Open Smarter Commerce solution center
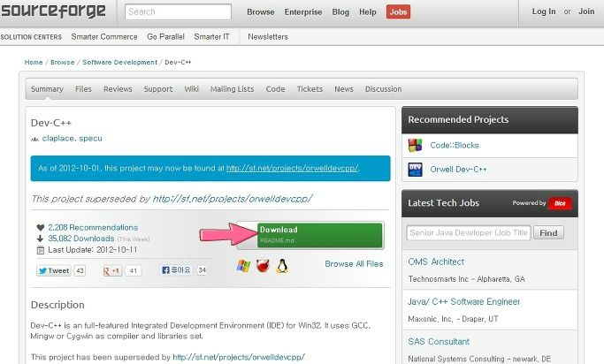This screenshot has height=364, width=604. click(104, 36)
